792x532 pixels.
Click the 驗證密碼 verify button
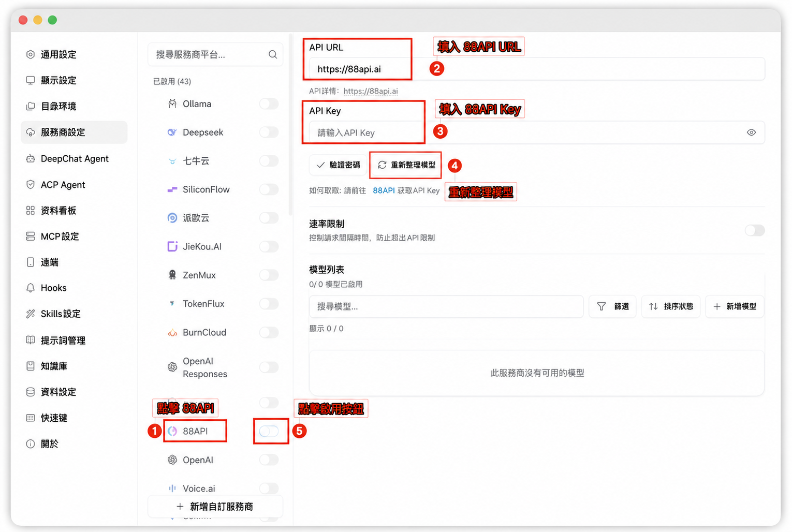(338, 165)
